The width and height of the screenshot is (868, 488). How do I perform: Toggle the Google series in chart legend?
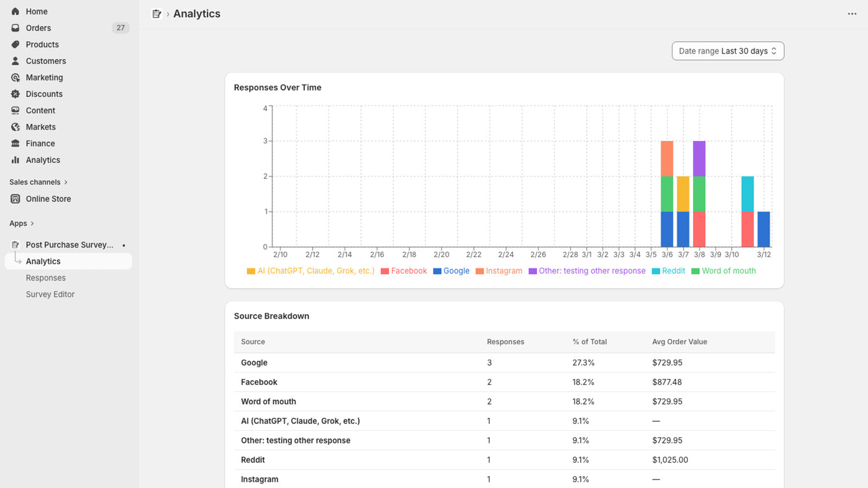tap(451, 271)
